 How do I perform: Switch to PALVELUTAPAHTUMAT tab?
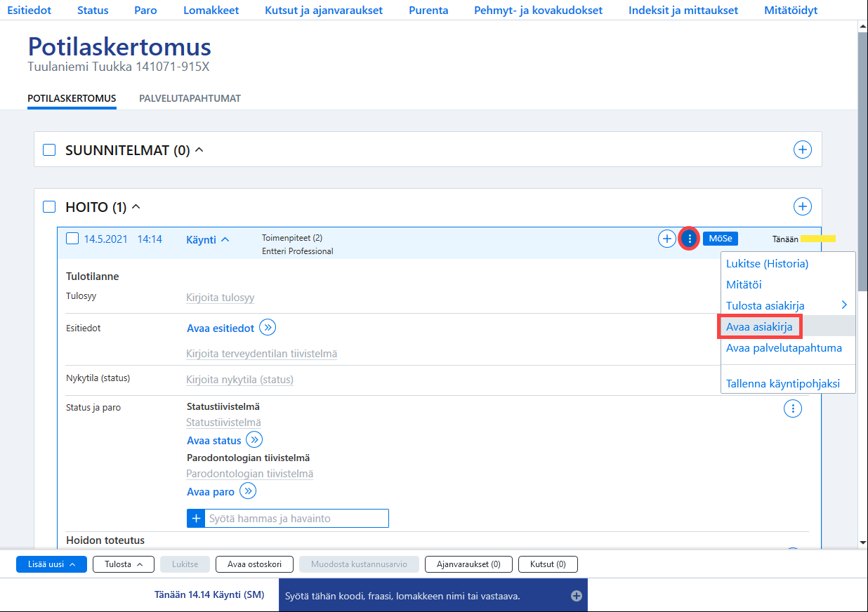pos(190,98)
